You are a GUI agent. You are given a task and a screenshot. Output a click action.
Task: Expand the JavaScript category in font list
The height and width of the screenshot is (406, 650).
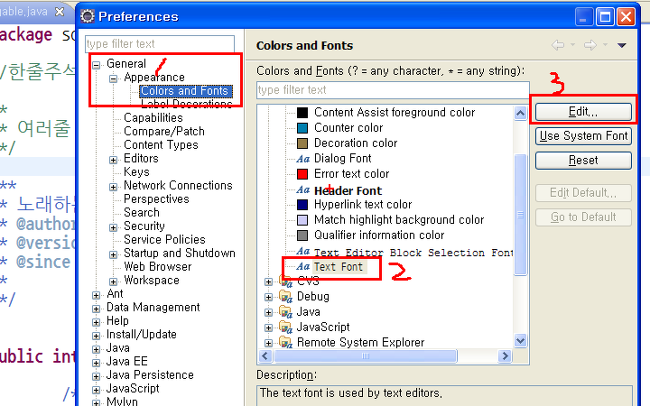click(x=268, y=328)
